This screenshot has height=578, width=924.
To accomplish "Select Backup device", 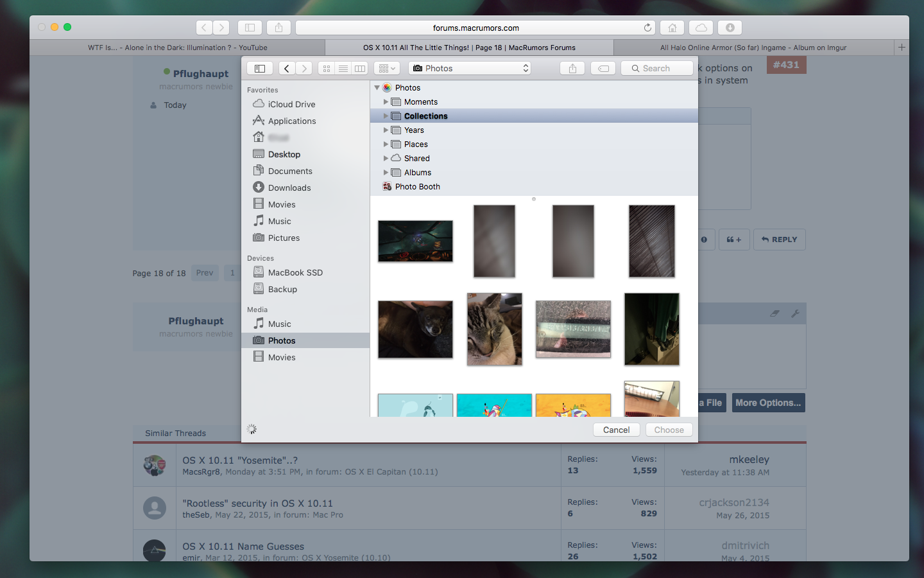I will click(305, 289).
